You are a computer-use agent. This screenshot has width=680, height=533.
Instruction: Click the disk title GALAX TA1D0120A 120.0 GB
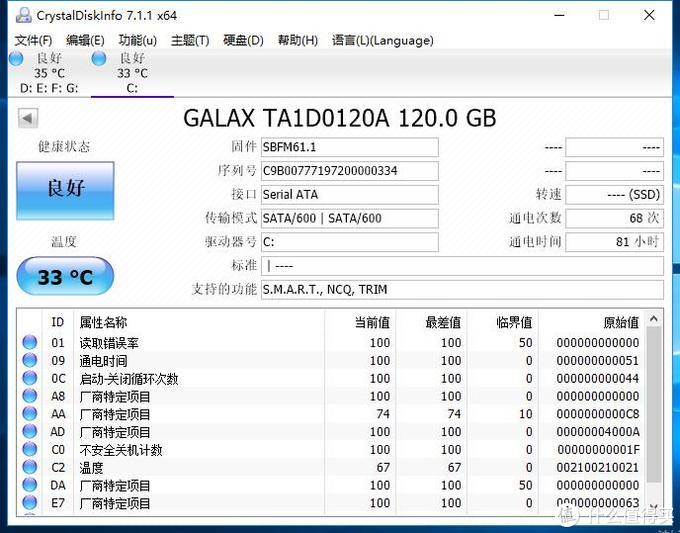340,118
